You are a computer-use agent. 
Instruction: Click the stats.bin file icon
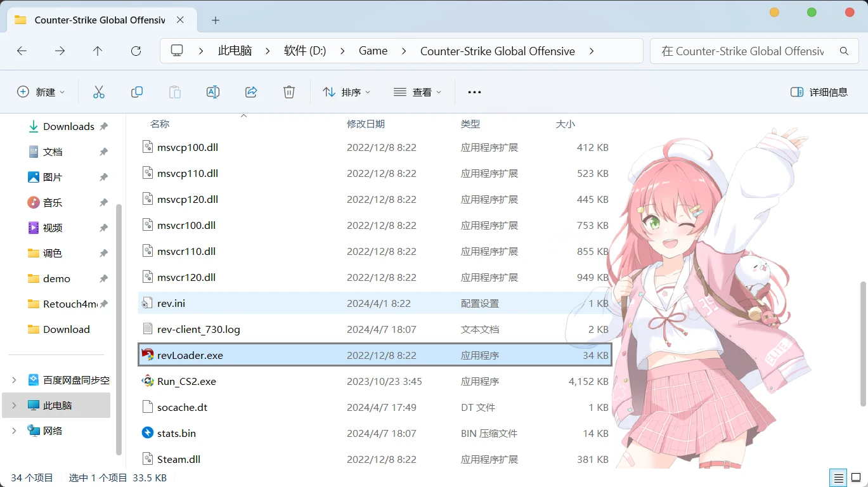pyautogui.click(x=148, y=433)
